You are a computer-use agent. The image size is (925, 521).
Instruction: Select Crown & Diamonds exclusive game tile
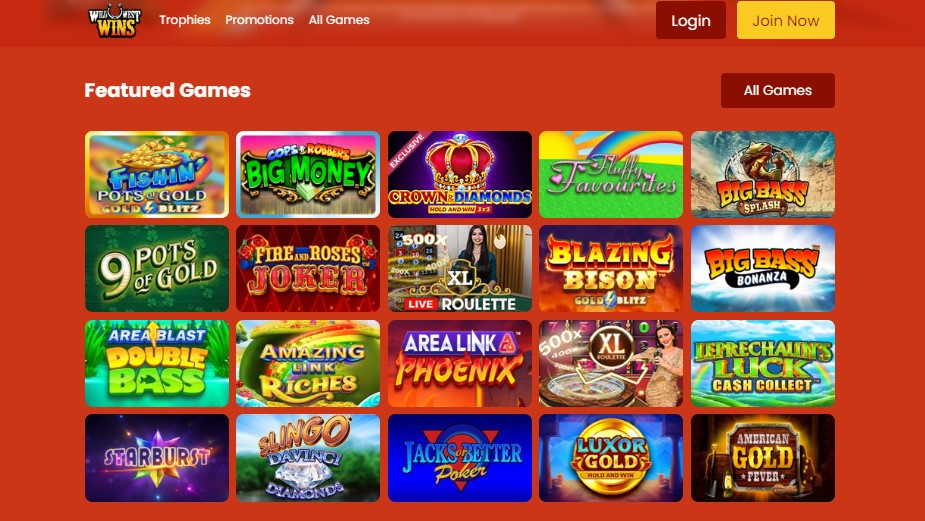click(x=460, y=175)
